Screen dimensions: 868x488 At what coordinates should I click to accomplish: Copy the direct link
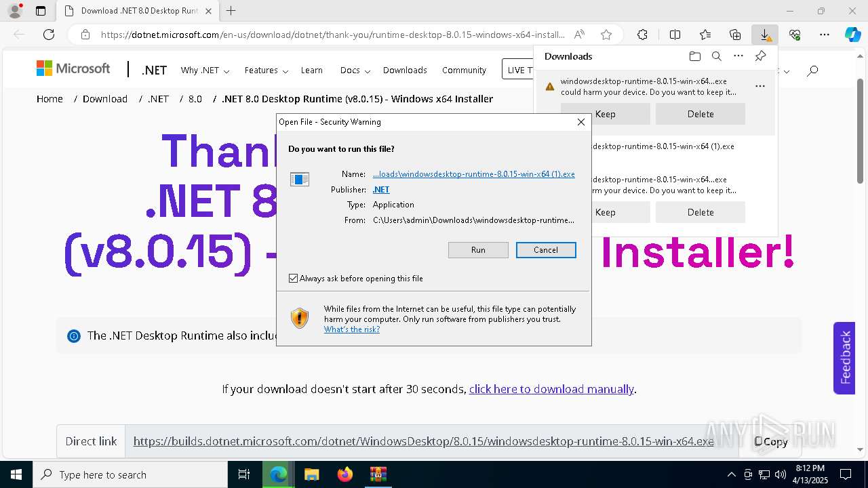point(771,442)
